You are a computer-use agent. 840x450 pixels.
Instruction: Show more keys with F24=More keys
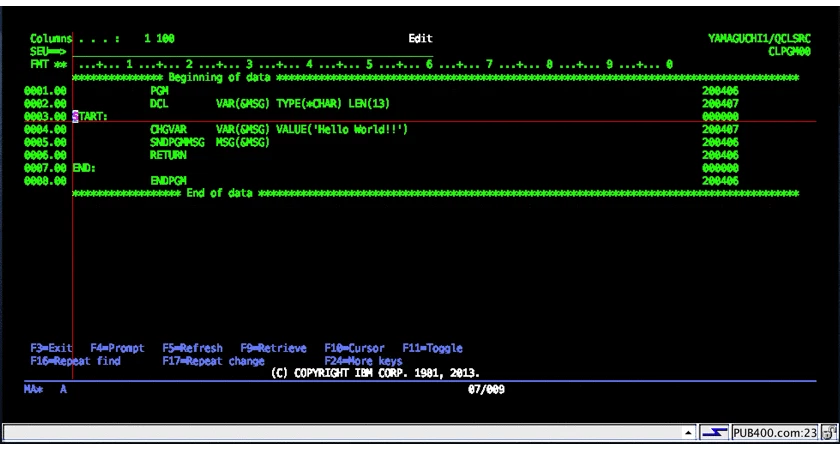pyautogui.click(x=363, y=361)
